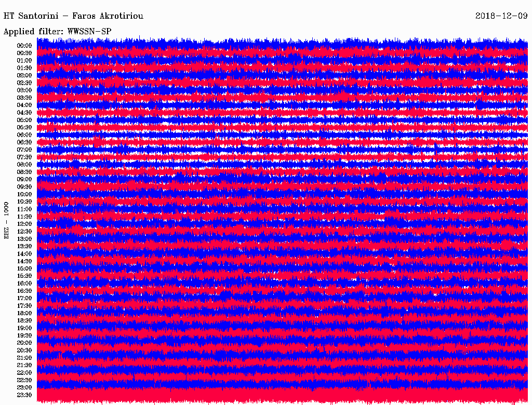532x405 pixels.
Task: Select the 06:00 time label
Action: tap(24, 134)
